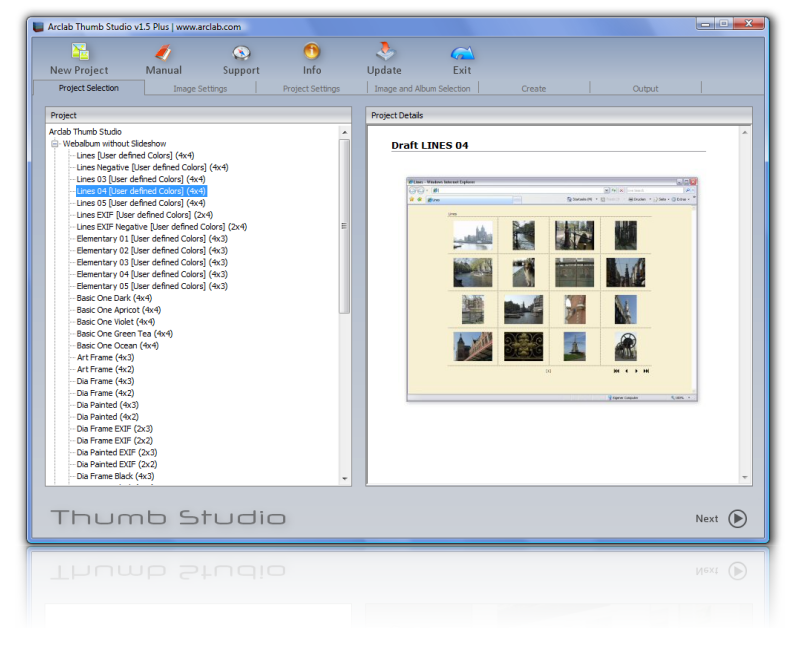Click the Support icon
800x648 pixels.
pos(241,52)
